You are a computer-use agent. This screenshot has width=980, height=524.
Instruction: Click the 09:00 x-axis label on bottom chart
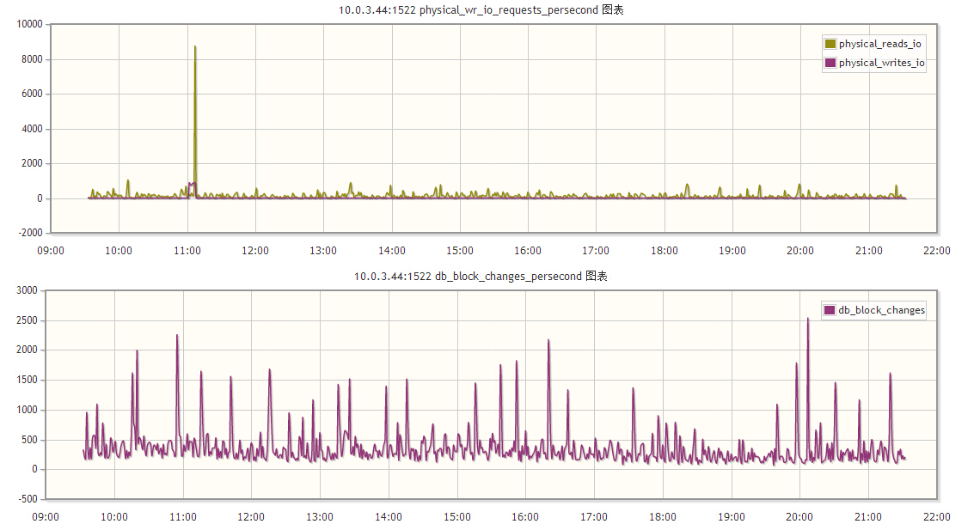46,516
